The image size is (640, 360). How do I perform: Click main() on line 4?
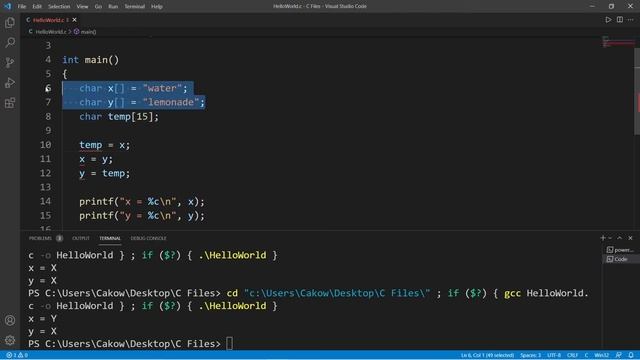[102, 60]
